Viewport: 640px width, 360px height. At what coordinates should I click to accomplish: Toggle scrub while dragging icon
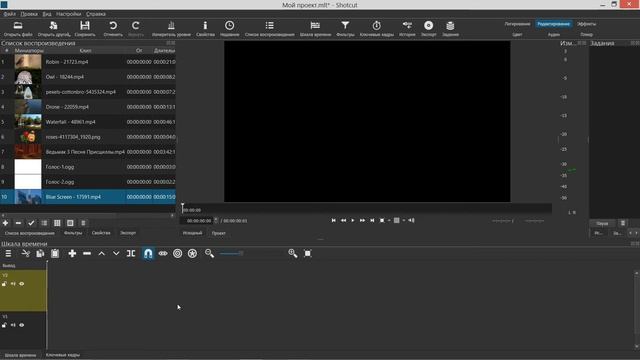(x=163, y=253)
